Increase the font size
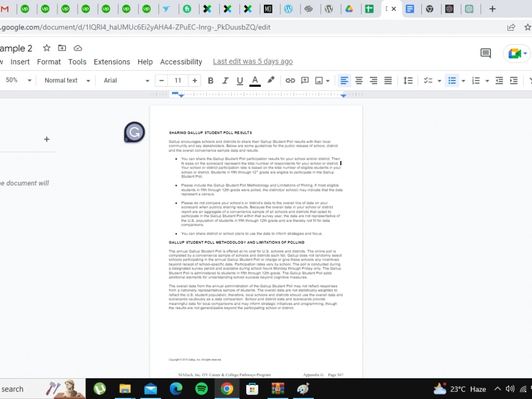 click(194, 80)
